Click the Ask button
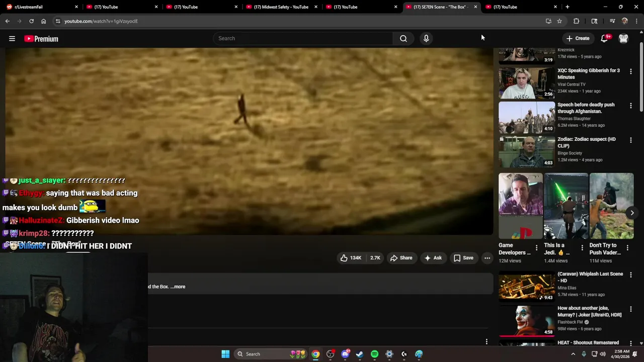The width and height of the screenshot is (644, 362). (433, 258)
